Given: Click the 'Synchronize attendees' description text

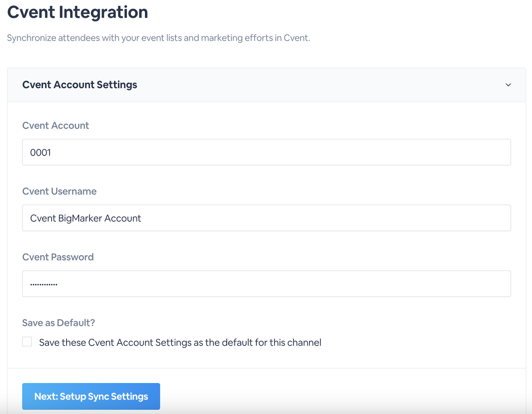Looking at the screenshot, I should tap(158, 38).
